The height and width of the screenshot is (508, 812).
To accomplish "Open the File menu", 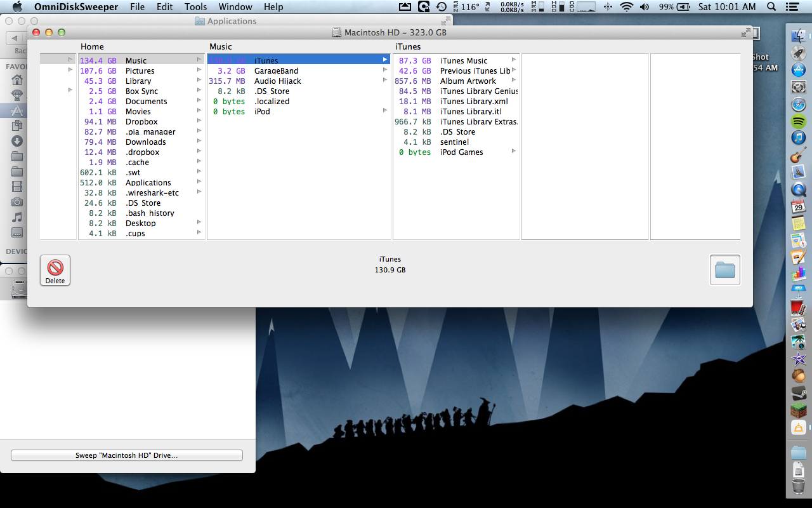I will tap(137, 7).
